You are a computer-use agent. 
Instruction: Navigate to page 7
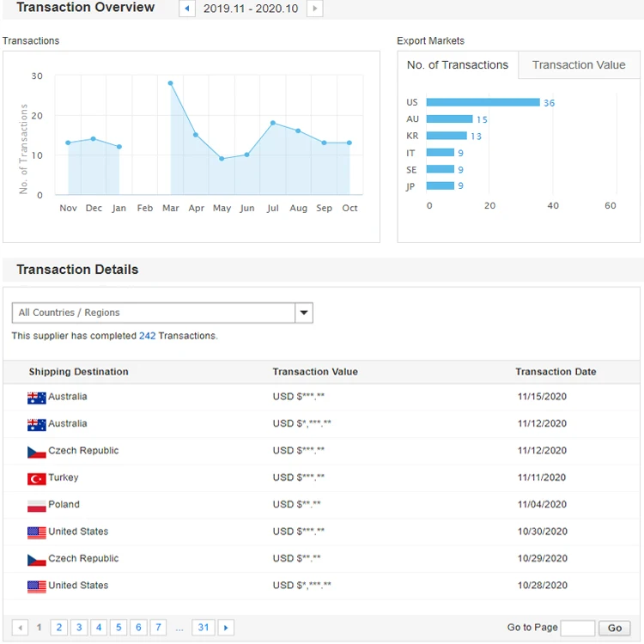(158, 628)
